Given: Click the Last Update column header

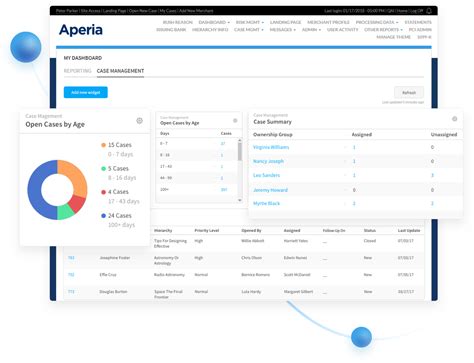Looking at the screenshot, I should [x=409, y=230].
